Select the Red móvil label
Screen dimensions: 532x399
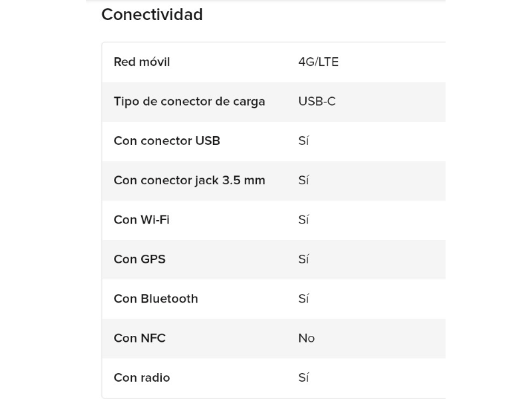point(142,62)
